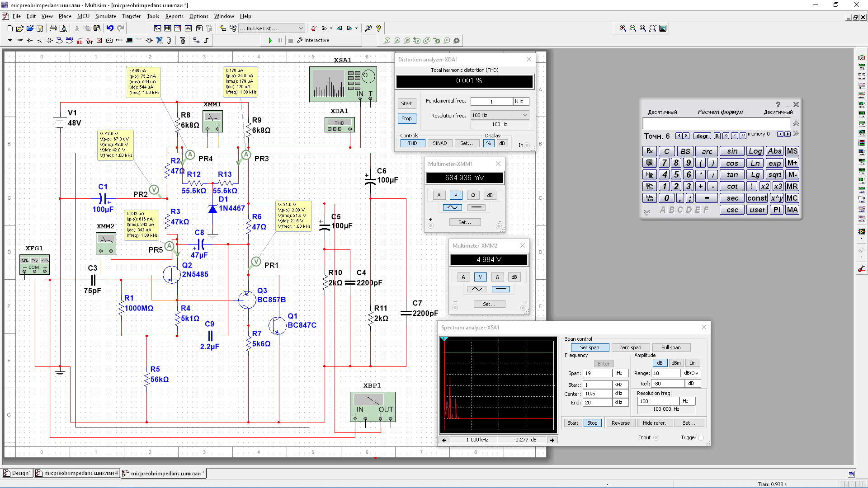Screen dimensions: 868x488
Task: Move spectrum cursor left with arrow
Action: coord(444,440)
